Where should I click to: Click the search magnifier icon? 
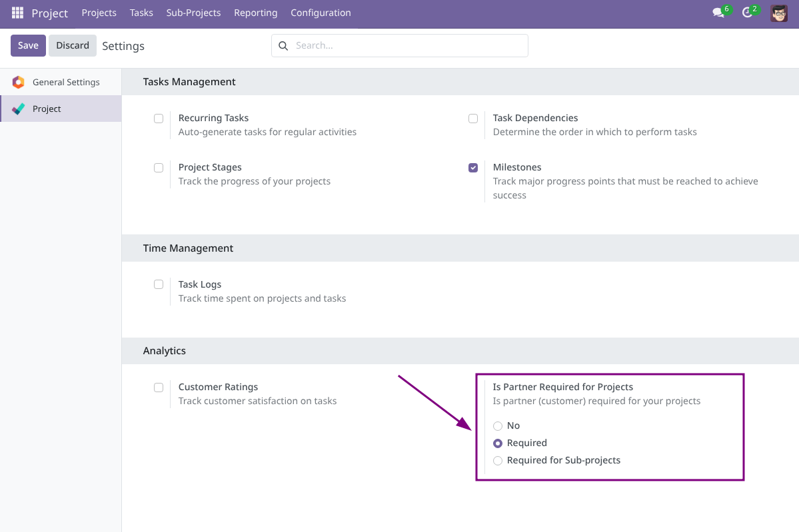(283, 45)
